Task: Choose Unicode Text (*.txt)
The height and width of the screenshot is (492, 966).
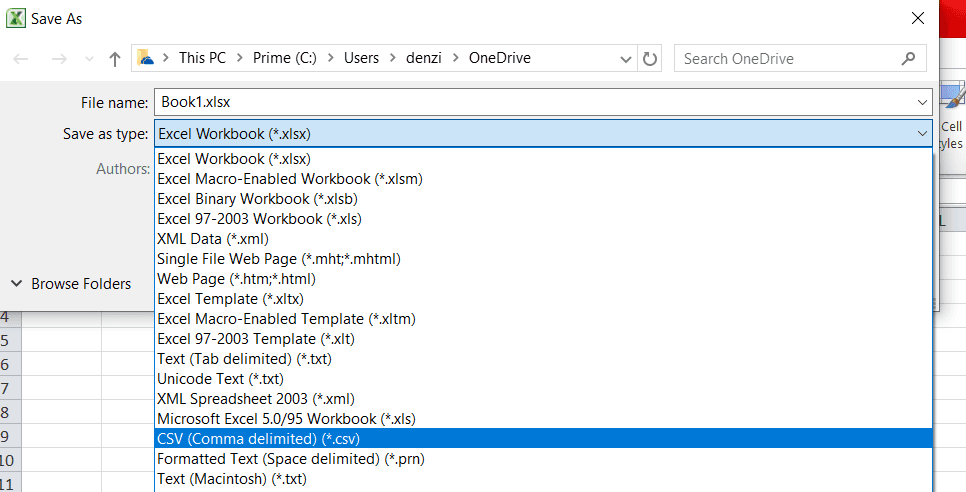Action: click(x=544, y=379)
